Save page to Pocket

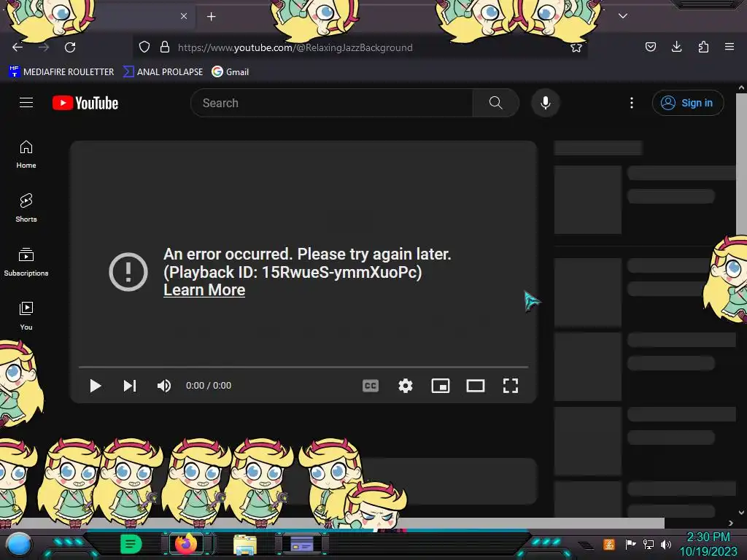[x=650, y=47]
